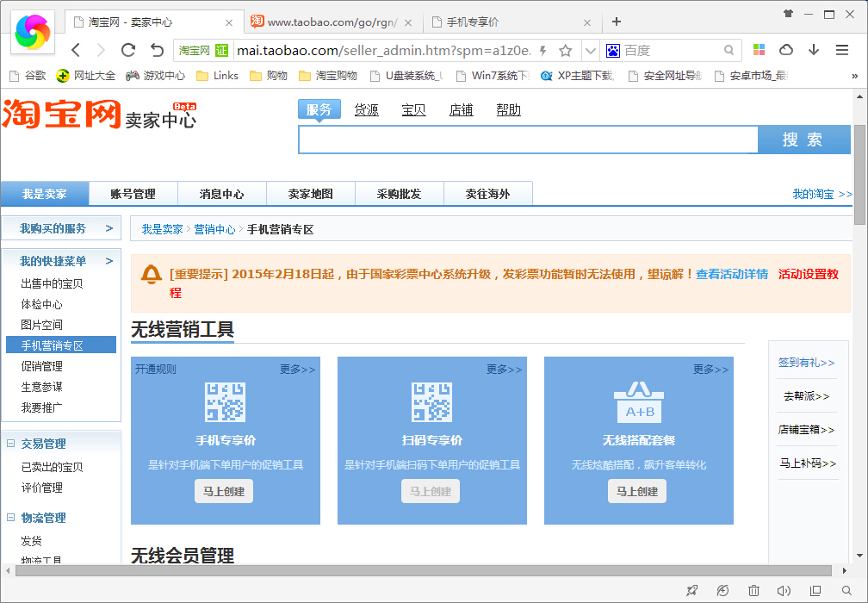The height and width of the screenshot is (603, 868).
Task: Open the 购物 bookmark folder
Action: [x=269, y=76]
